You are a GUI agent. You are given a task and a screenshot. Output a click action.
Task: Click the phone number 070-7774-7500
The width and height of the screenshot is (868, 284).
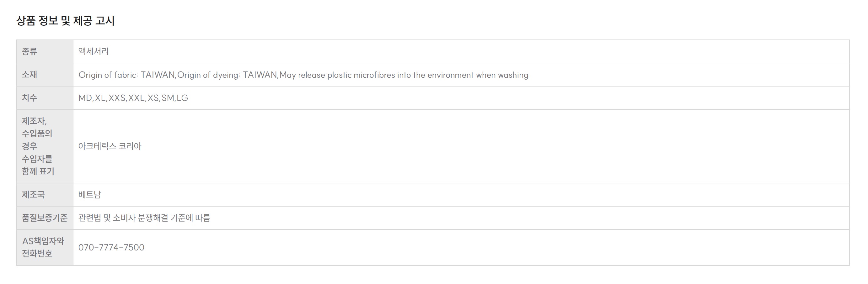pyautogui.click(x=111, y=248)
